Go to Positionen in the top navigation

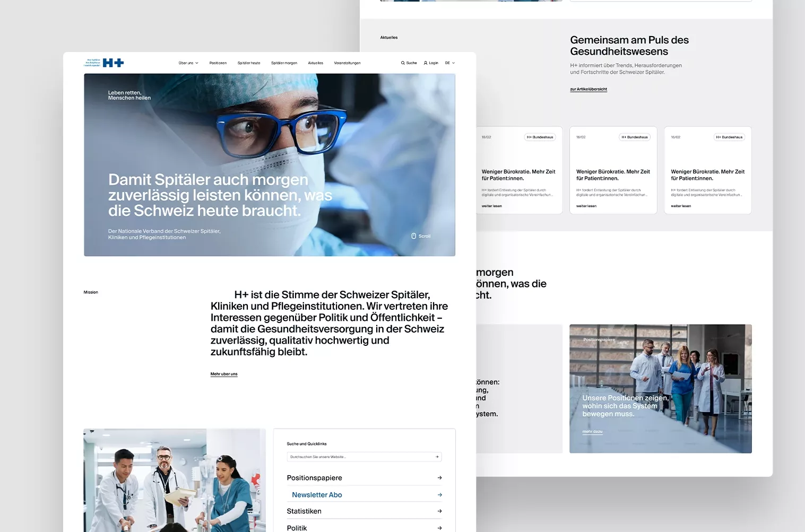click(x=218, y=63)
